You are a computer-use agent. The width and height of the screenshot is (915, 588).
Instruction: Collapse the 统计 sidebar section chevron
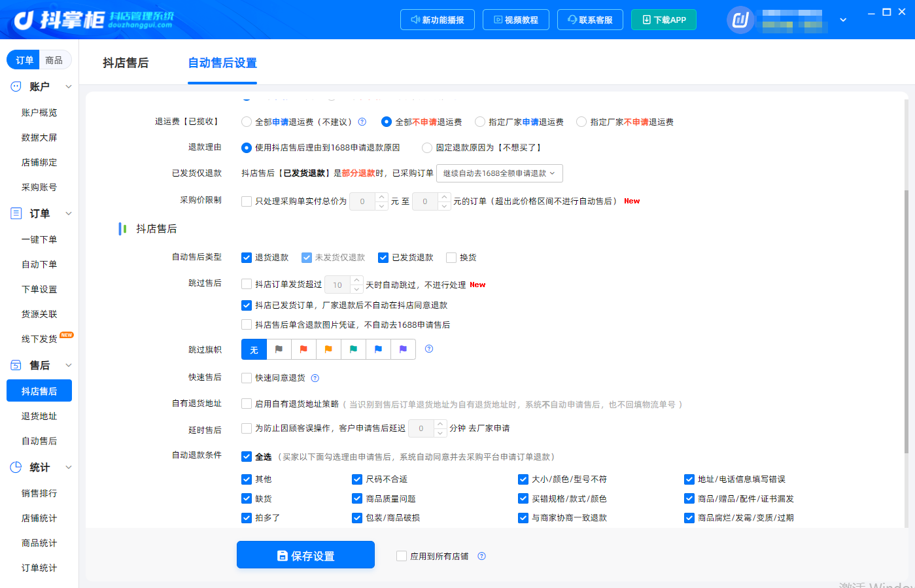(69, 467)
